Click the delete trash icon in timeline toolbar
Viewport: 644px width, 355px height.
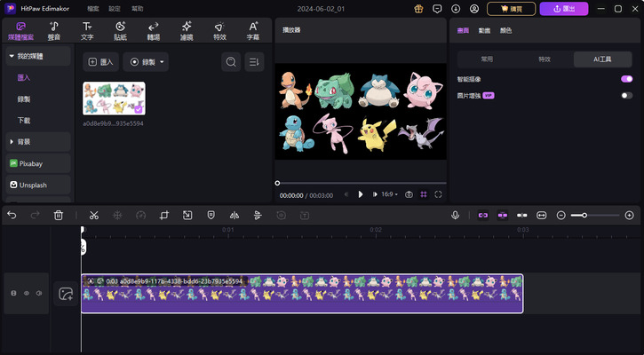pyautogui.click(x=59, y=215)
